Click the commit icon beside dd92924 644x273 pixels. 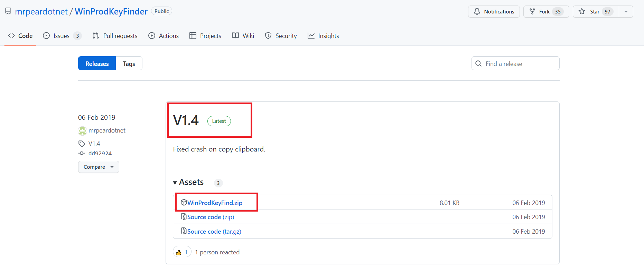(x=82, y=153)
